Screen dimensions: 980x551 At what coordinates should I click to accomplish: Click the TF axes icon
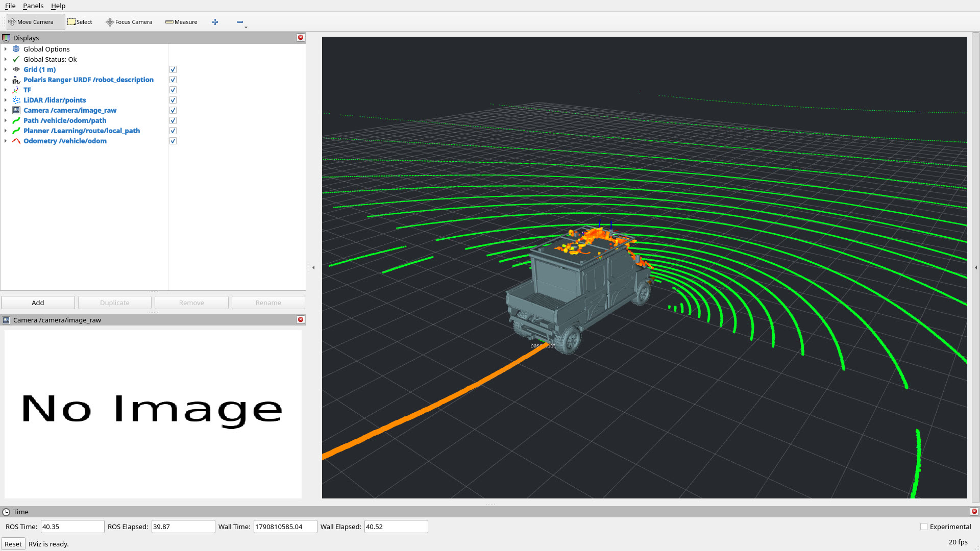[x=16, y=90]
